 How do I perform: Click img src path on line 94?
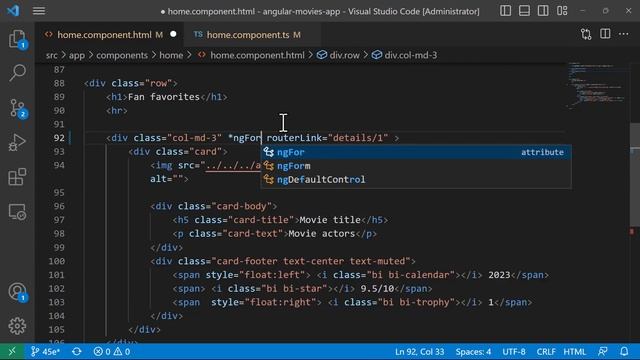click(233, 165)
